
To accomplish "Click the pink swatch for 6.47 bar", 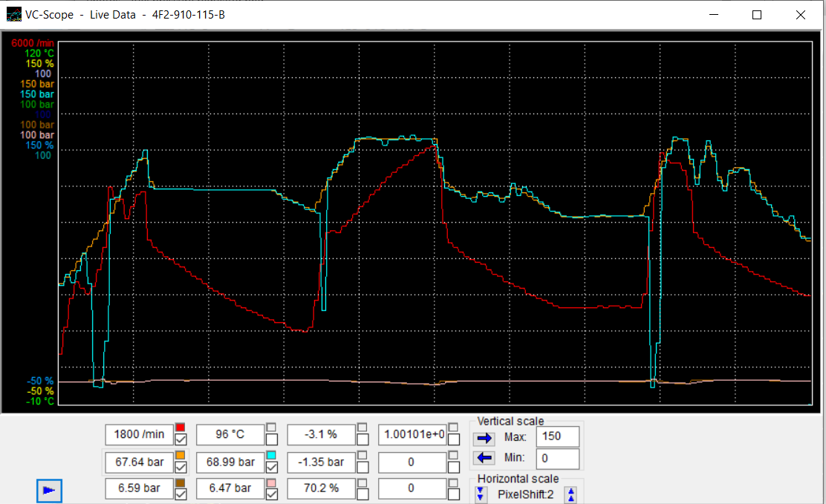I will coord(271,482).
